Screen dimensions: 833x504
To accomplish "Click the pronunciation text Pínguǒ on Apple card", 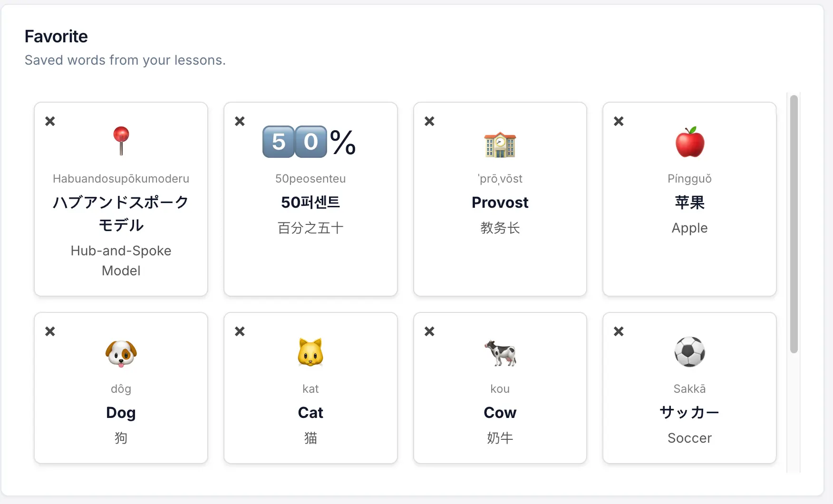I will (689, 179).
